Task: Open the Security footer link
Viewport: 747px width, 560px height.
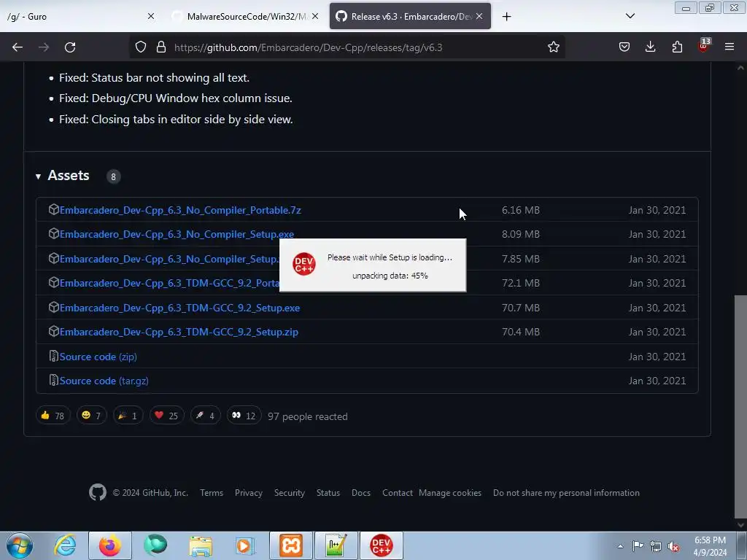Action: (x=289, y=493)
